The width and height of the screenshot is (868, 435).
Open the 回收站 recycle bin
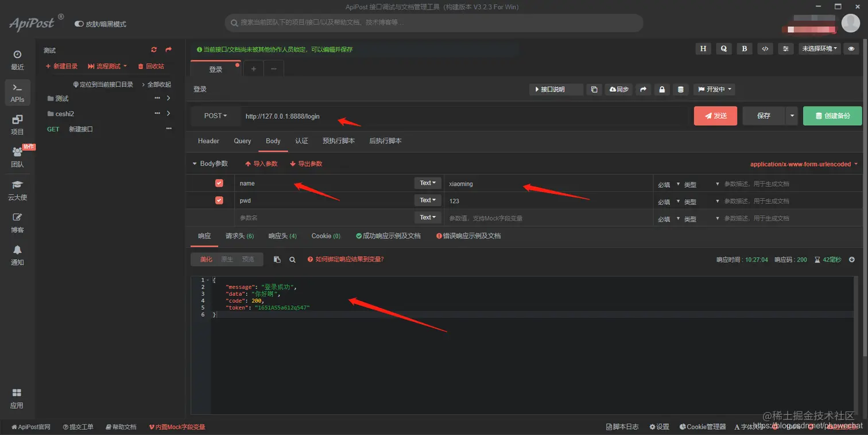(x=151, y=67)
